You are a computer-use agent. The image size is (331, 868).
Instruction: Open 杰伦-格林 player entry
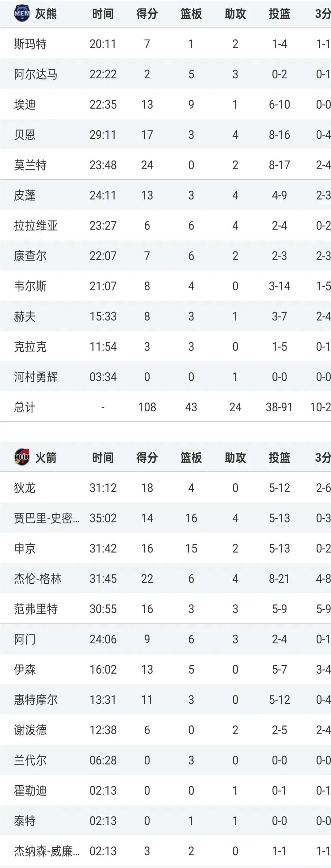(37, 578)
